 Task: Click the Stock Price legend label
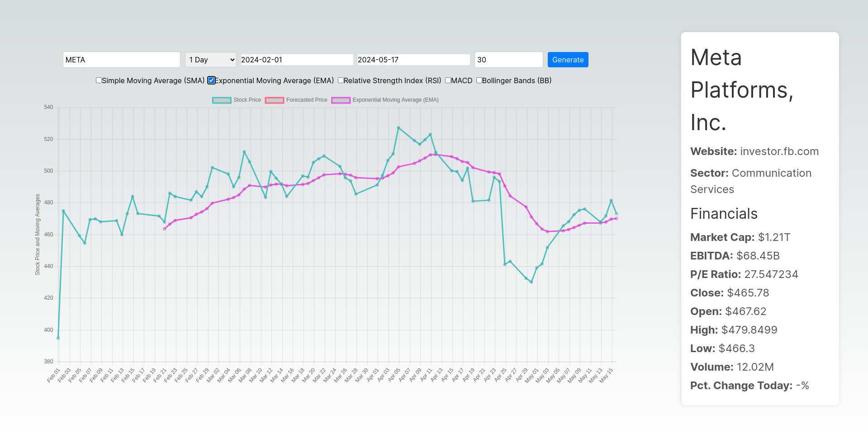click(x=247, y=100)
